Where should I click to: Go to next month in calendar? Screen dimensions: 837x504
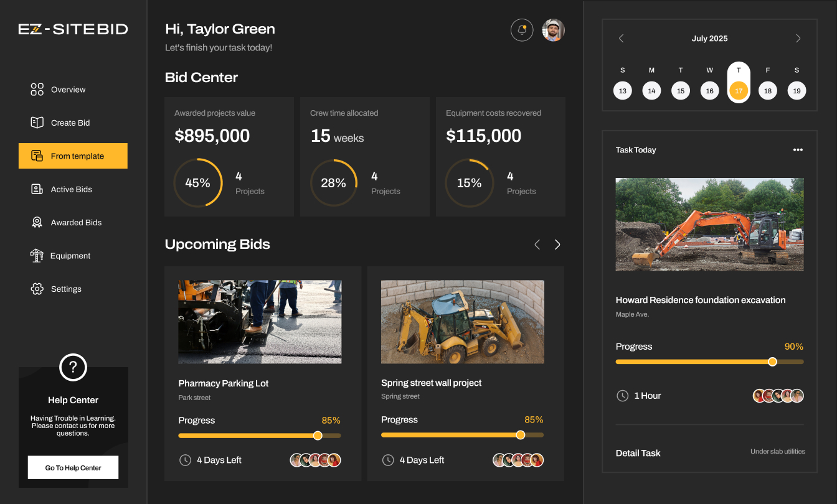tap(798, 39)
